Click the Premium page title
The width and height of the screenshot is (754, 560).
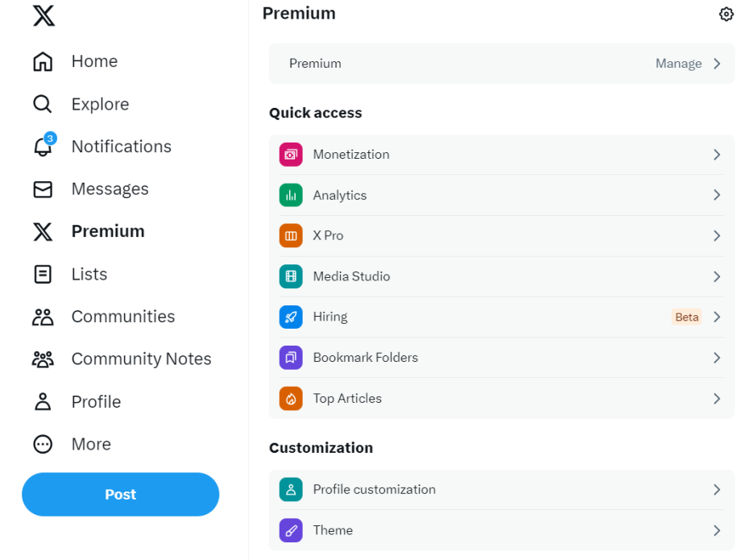pos(299,14)
